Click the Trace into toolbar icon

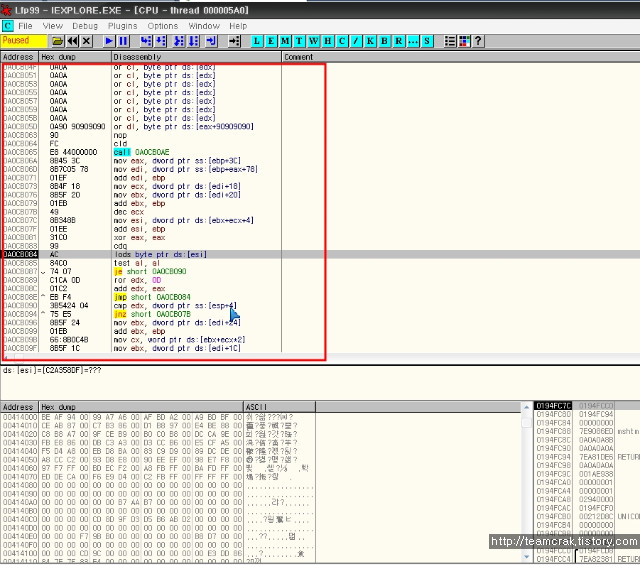click(179, 41)
